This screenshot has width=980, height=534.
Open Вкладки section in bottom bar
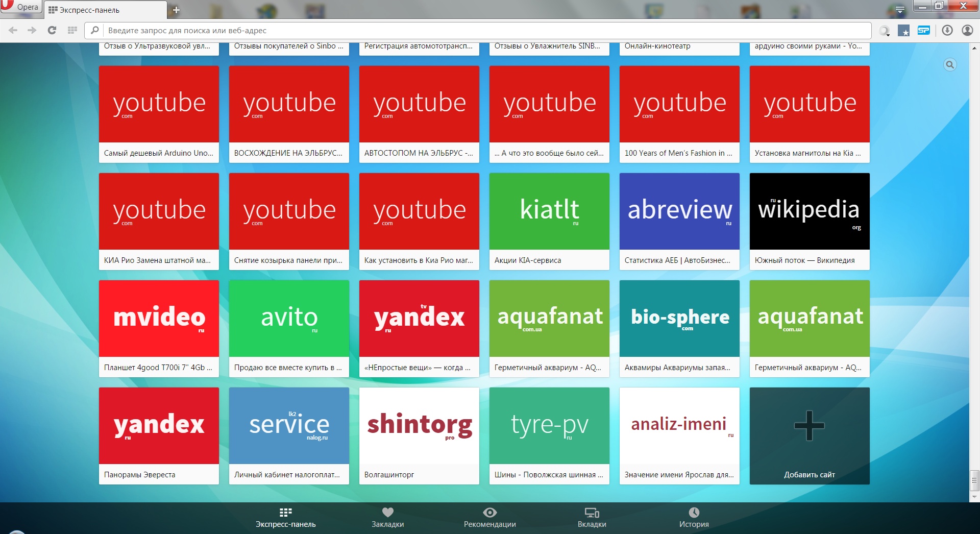[592, 517]
